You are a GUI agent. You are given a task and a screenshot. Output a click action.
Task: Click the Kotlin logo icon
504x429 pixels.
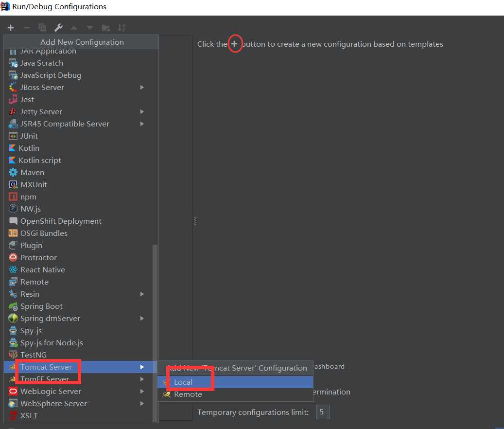[x=12, y=148]
